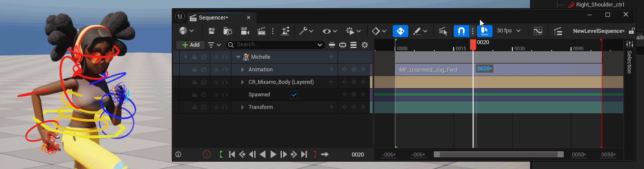Expand the CR_Mixamo_Body (Layered) track
Screen dimensions: 644x169
pyautogui.click(x=243, y=82)
